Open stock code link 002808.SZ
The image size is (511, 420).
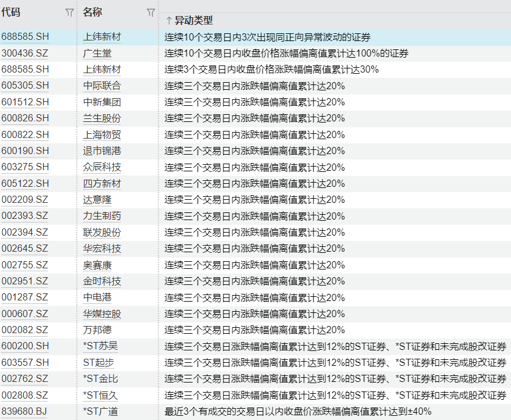pos(25,395)
